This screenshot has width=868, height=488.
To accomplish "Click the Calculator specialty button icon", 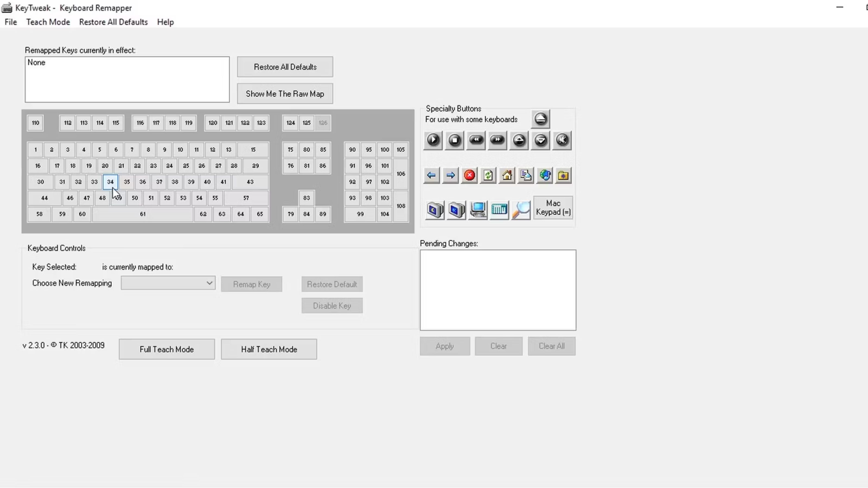I will pos(500,208).
